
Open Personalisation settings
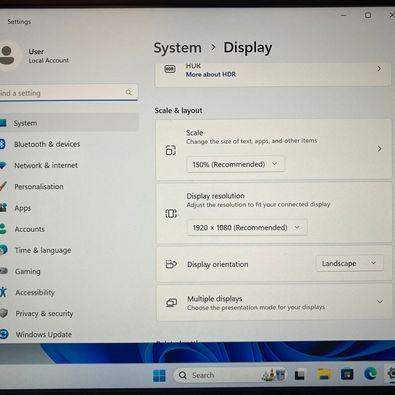[x=68, y=187]
